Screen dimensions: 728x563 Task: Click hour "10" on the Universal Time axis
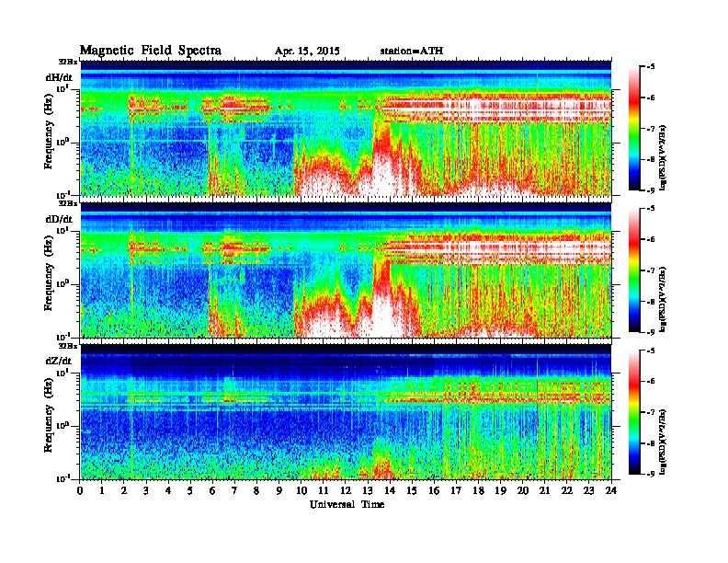pos(301,491)
